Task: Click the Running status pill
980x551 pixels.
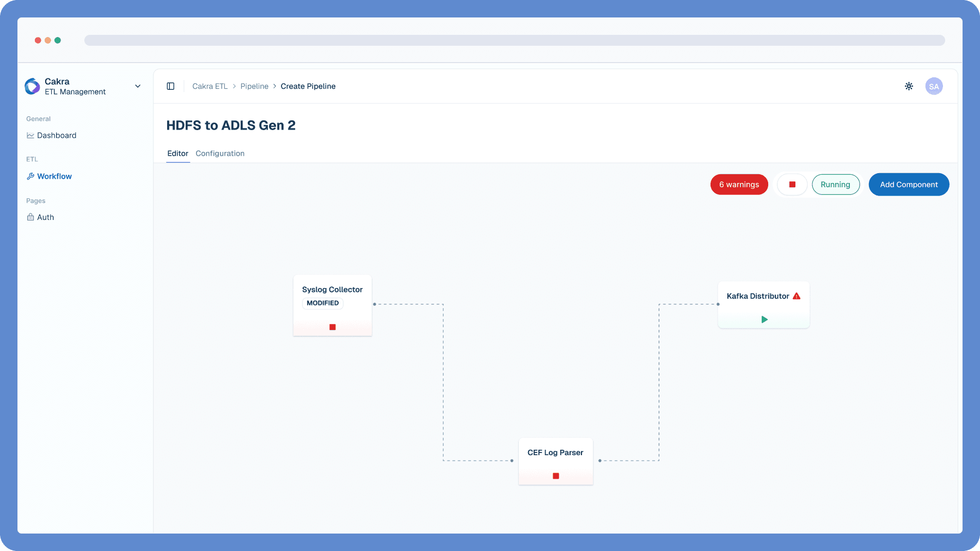Action: click(836, 185)
